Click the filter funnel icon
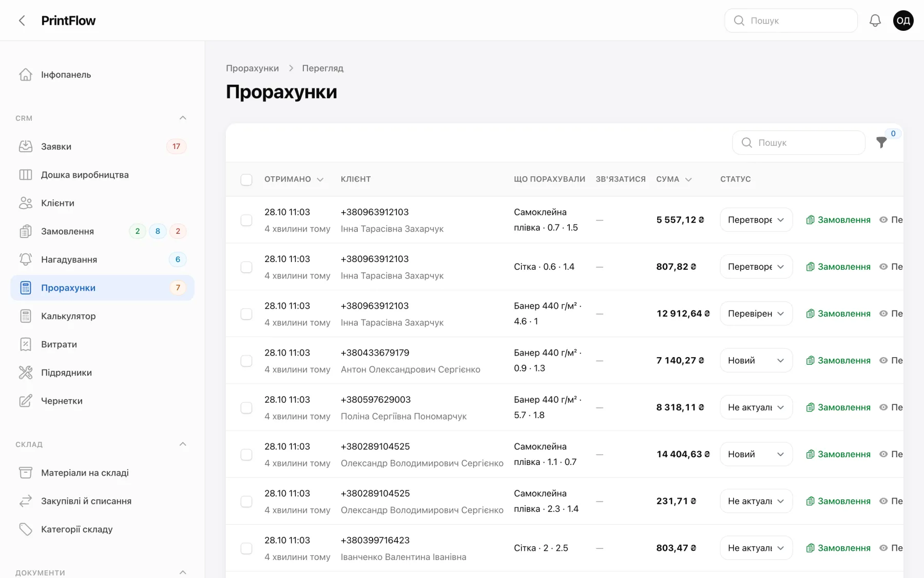Viewport: 924px width, 578px height. [881, 142]
